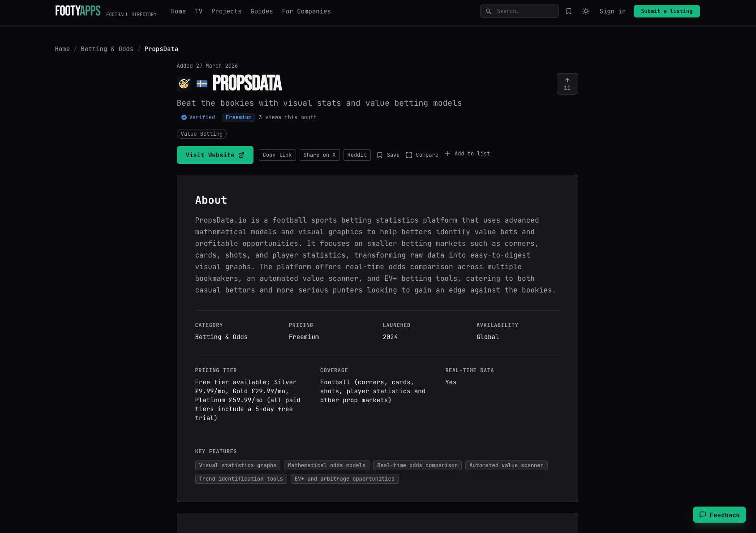Open the Compare tool icon
756x533 pixels.
click(409, 154)
